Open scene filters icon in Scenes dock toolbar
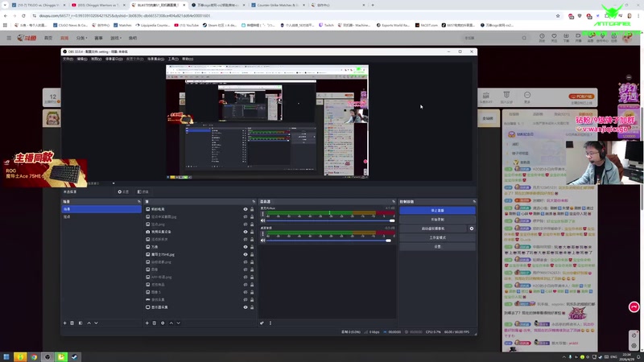 pos(80,323)
